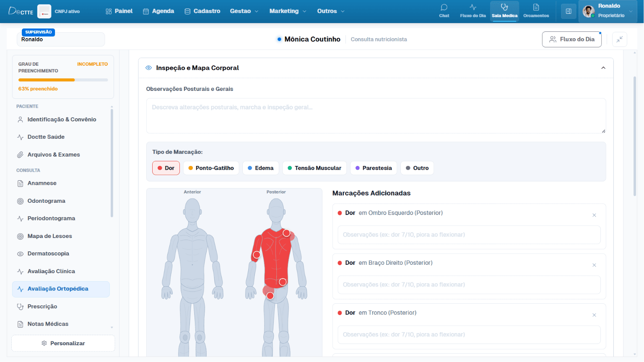Viewport: 644px width, 362px height.
Task: Click the Personalizar button
Action: (63, 343)
